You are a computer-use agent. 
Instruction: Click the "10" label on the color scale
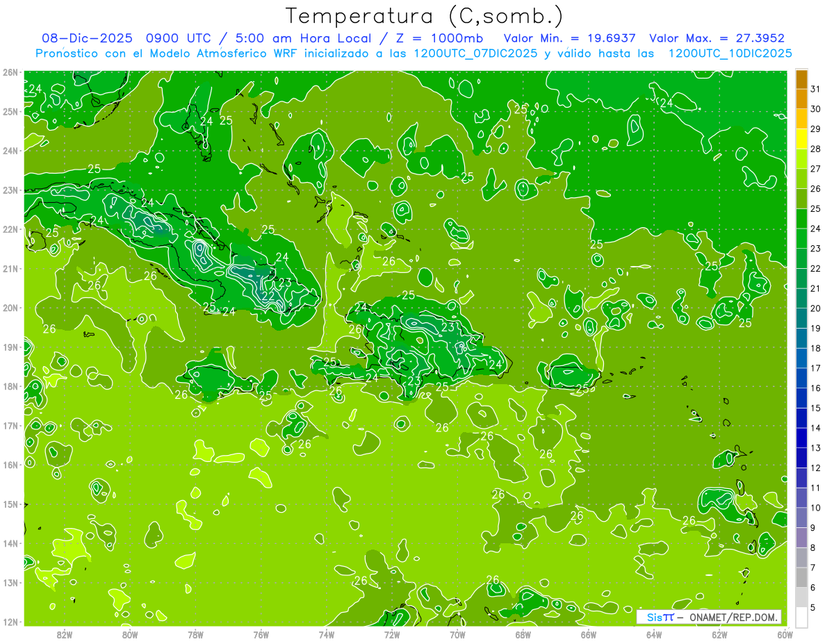[x=815, y=508]
